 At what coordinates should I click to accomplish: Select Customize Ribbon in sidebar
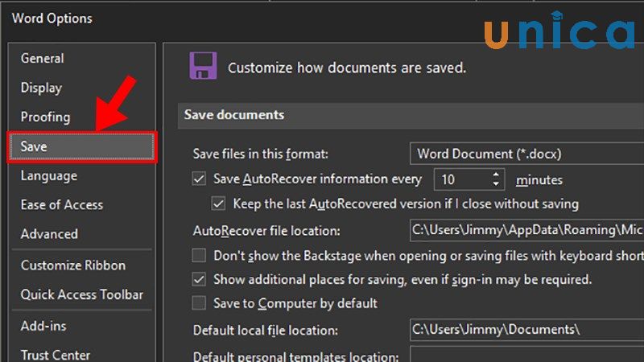73,265
